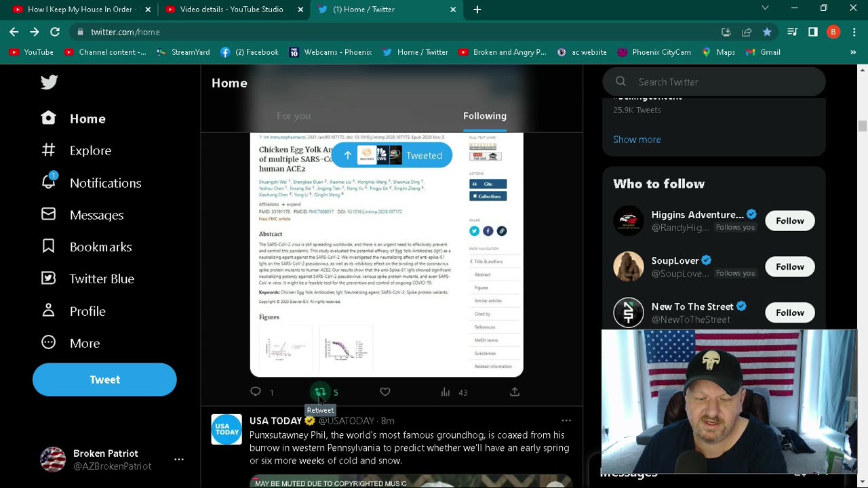Retweet the egg yolk antibodies tweet
Image resolution: width=868 pixels, height=488 pixels.
(320, 392)
